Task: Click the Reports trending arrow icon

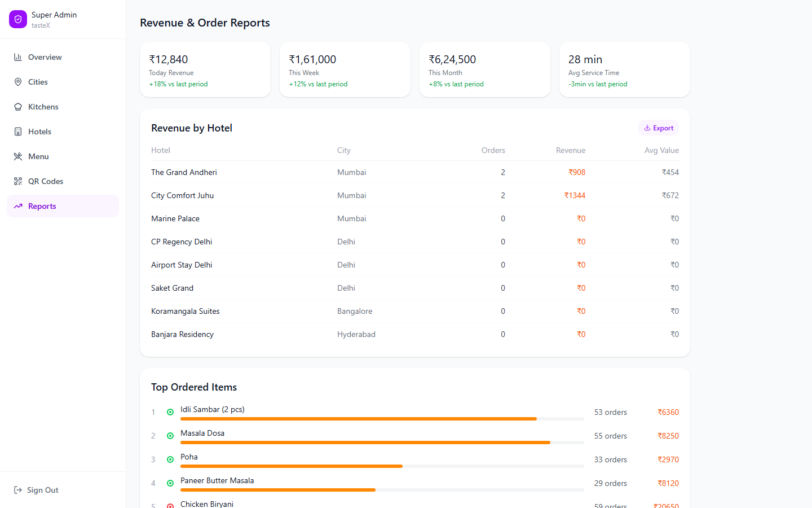Action: click(x=18, y=206)
